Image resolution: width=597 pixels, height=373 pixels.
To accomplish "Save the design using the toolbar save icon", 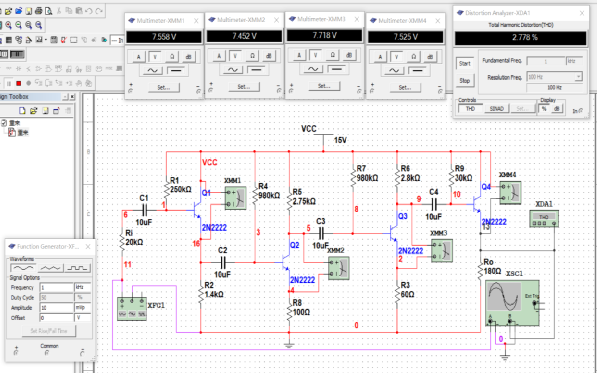I will tap(29, 11).
